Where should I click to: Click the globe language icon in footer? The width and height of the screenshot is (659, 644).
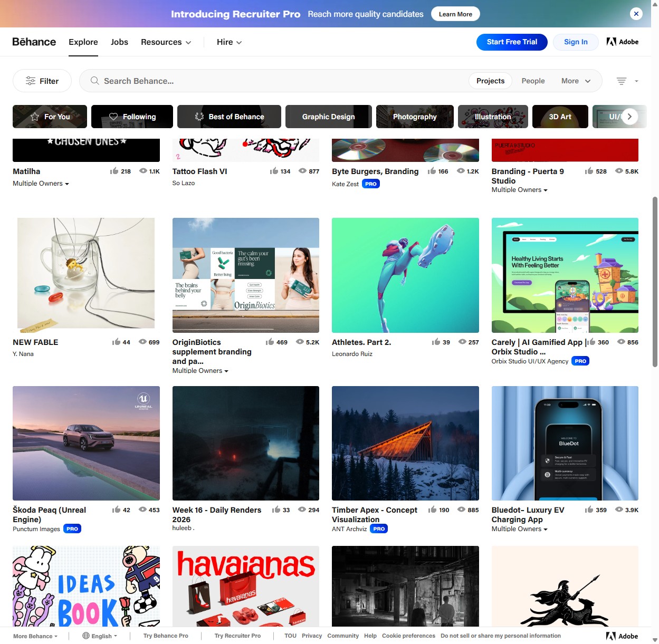86,636
